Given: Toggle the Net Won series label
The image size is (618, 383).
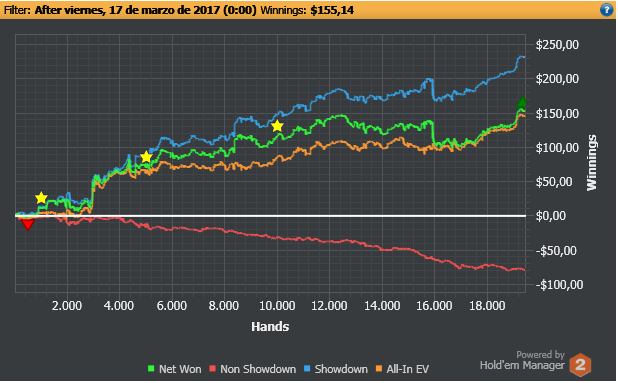Looking at the screenshot, I should [180, 369].
